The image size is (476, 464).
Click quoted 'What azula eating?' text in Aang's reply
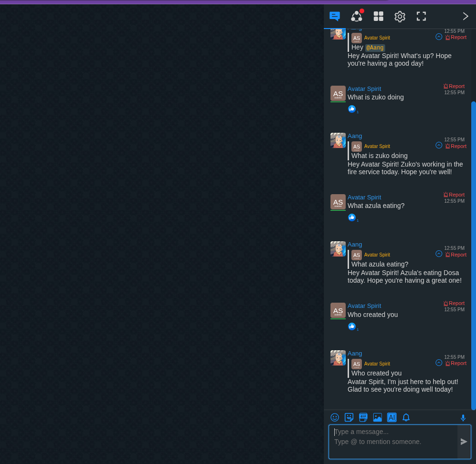coord(379,264)
